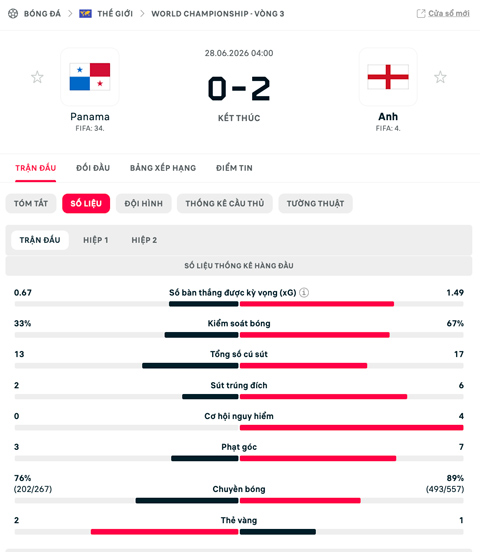The height and width of the screenshot is (552, 480).
Task: Go to Bóng đá breadcrumb
Action: point(42,14)
